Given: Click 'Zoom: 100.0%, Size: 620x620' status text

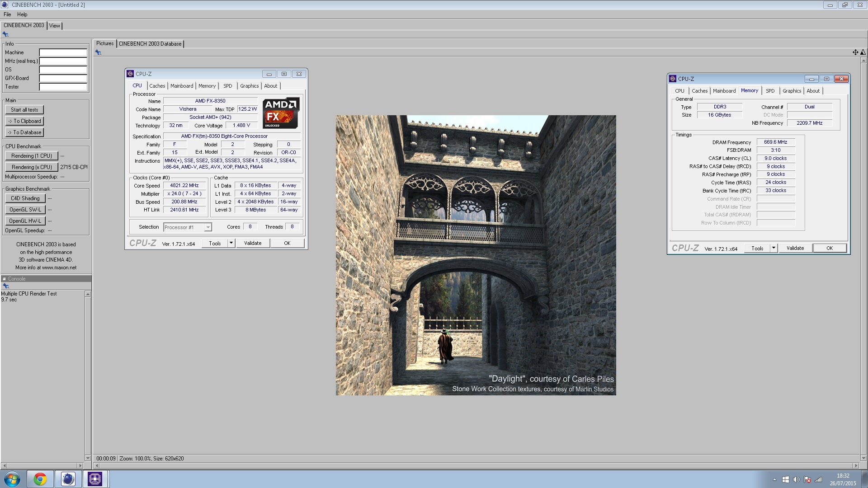Looking at the screenshot, I should 151,458.
